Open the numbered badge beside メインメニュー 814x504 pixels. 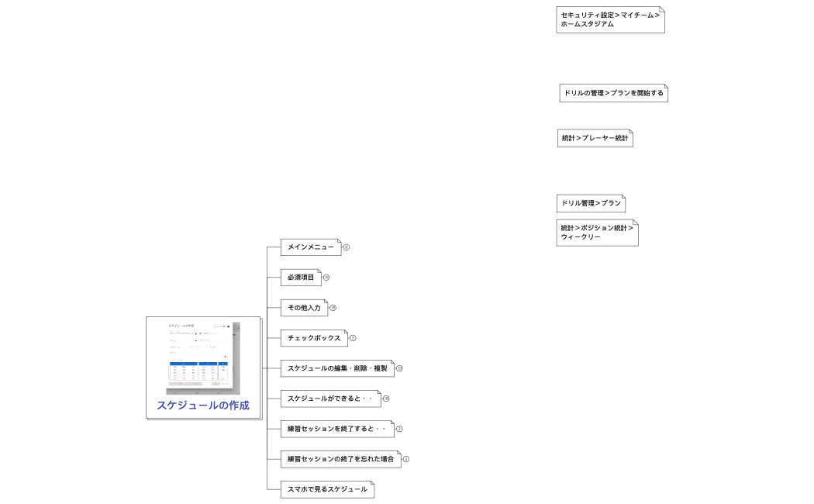(x=346, y=247)
